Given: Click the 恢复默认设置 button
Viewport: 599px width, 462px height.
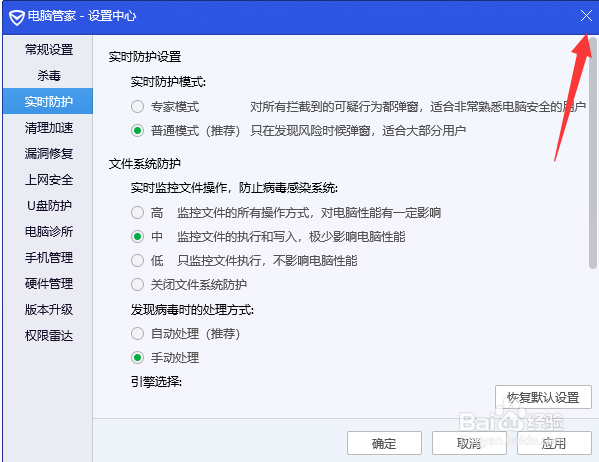Looking at the screenshot, I should (x=543, y=397).
